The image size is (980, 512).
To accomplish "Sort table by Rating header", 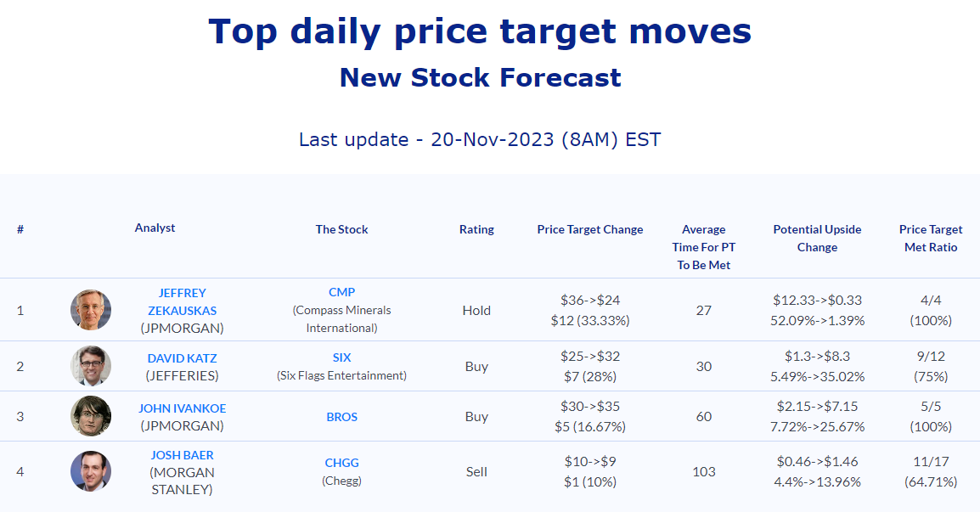I will tap(477, 229).
